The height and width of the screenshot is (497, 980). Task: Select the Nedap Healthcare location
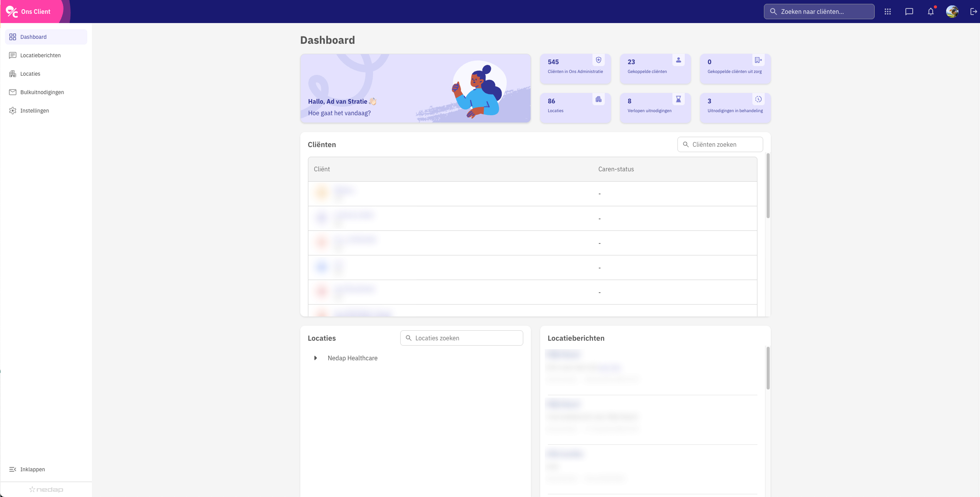pyautogui.click(x=353, y=358)
